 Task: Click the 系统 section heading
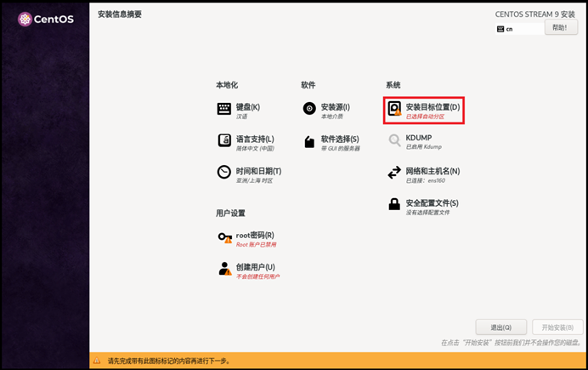point(393,85)
